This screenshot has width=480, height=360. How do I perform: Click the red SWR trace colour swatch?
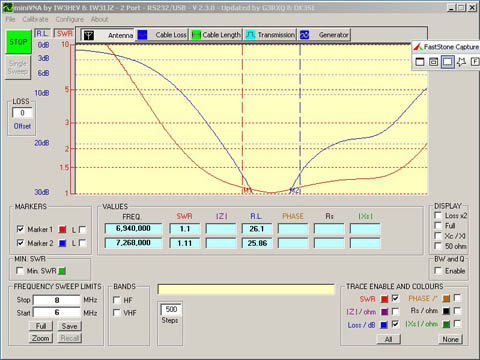coord(384,299)
